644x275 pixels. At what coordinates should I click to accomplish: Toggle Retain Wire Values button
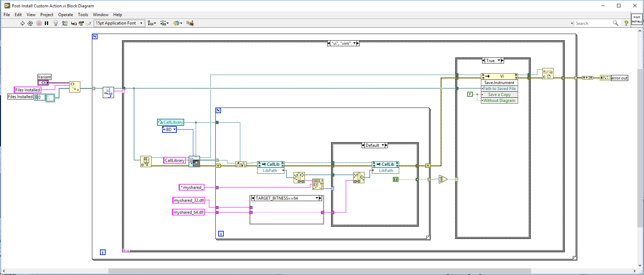[x=65, y=23]
